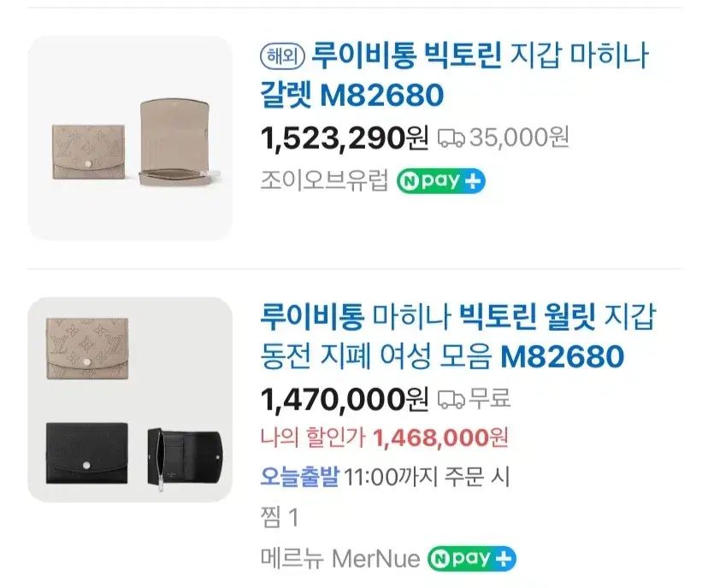Viewport: 708px width, 588px height.
Task: Click the 무료 free shipping label
Action: pos(491,398)
